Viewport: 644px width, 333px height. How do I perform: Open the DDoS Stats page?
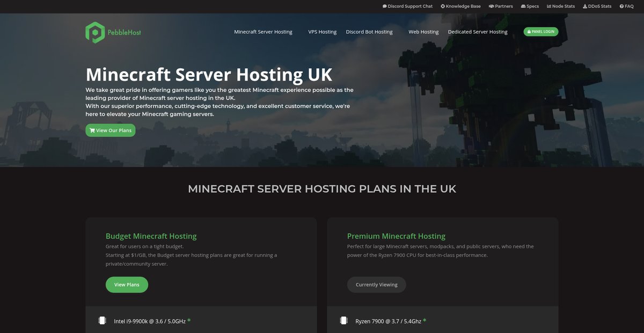tap(597, 6)
